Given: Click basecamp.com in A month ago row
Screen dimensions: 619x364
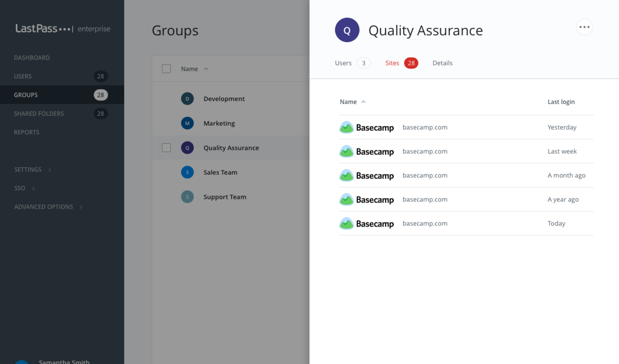Looking at the screenshot, I should click(425, 175).
